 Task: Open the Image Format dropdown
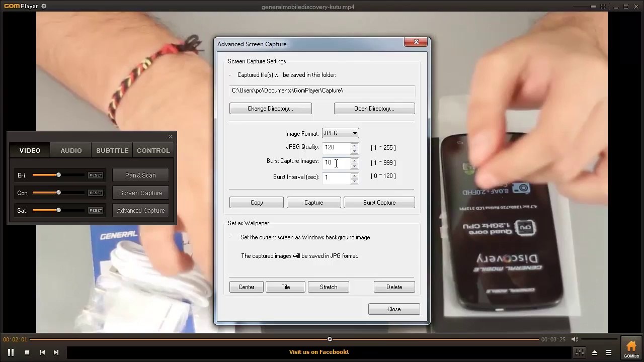[341, 133]
